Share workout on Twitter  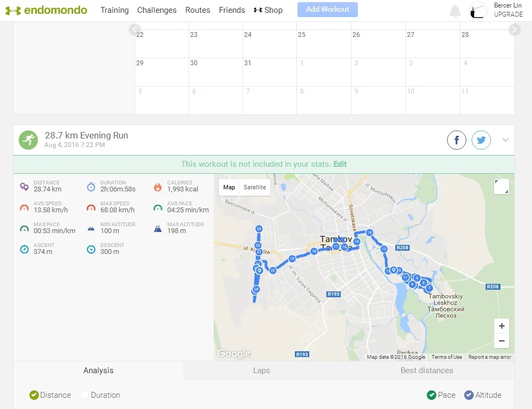coord(481,140)
